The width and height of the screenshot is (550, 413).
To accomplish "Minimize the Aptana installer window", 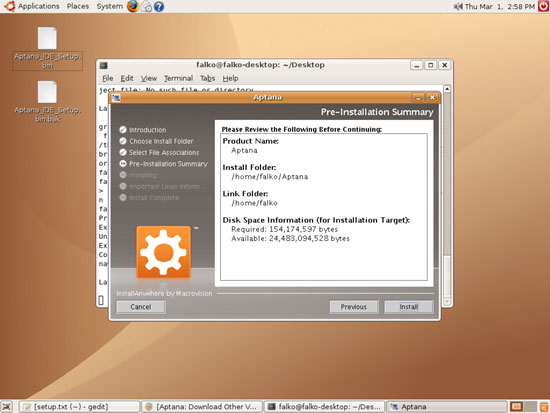I will pyautogui.click(x=418, y=98).
